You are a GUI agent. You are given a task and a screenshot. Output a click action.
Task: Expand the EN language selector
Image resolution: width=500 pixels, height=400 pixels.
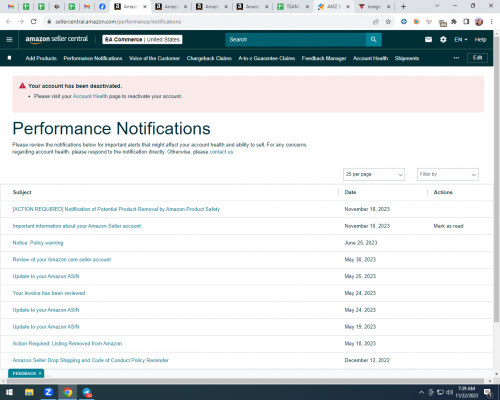[x=461, y=39]
